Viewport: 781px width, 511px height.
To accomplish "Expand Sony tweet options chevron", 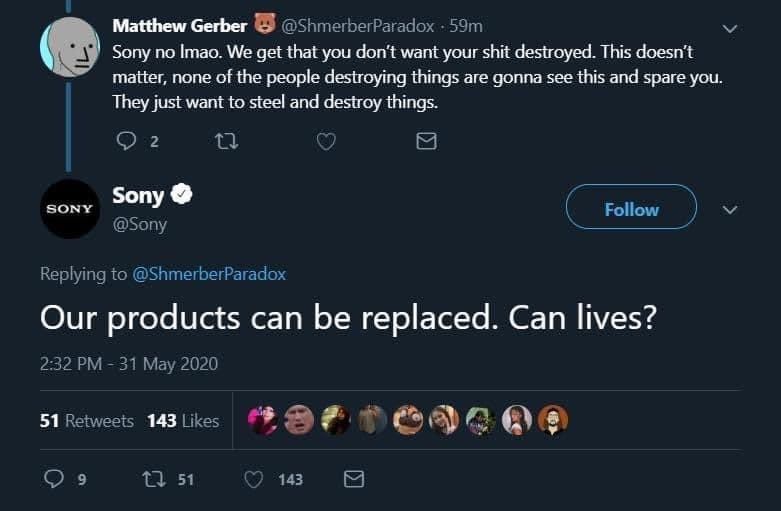I will (730, 210).
